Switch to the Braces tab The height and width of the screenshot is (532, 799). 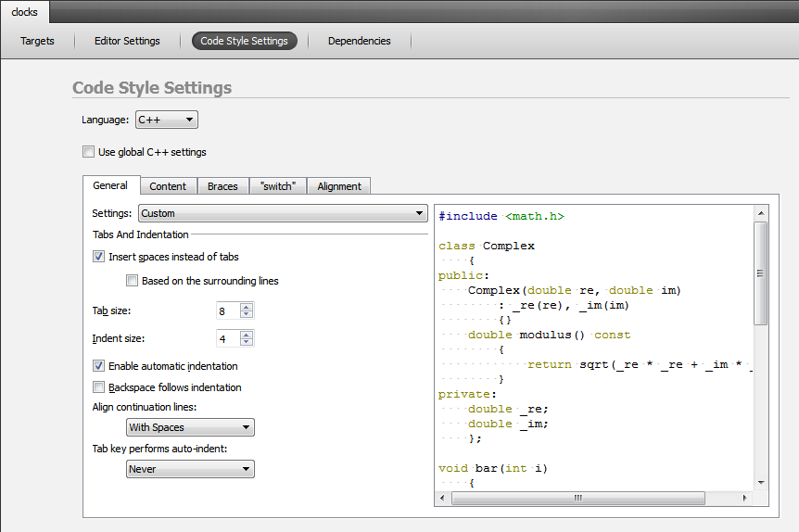(222, 186)
